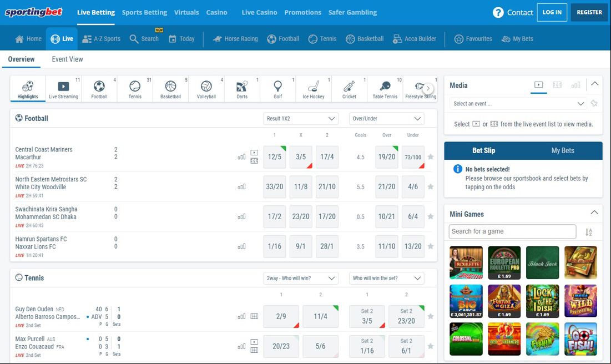Viewport: 611px width, 364px height.
Task: Open the Black Jack mini game
Action: click(542, 262)
